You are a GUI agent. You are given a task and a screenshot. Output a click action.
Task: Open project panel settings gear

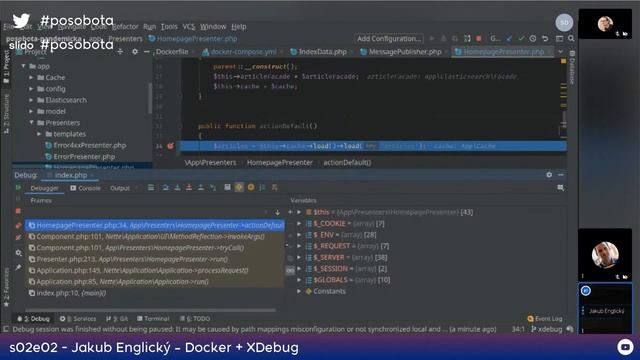click(x=135, y=52)
